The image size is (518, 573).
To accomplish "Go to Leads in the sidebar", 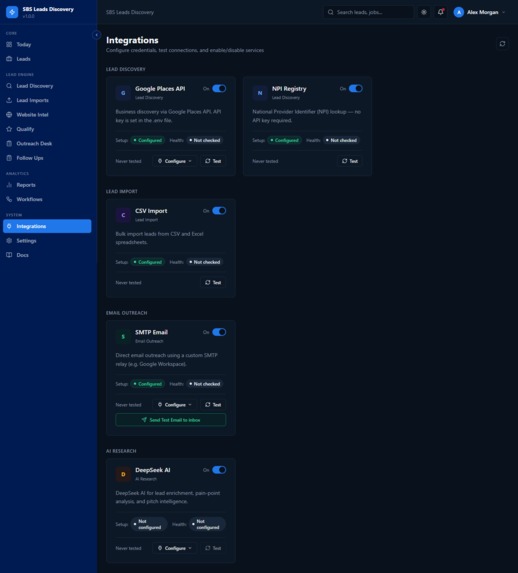I will tap(47, 59).
